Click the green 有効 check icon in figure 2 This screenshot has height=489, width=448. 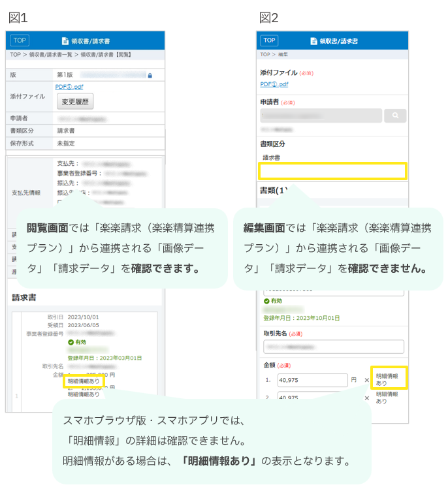[266, 301]
